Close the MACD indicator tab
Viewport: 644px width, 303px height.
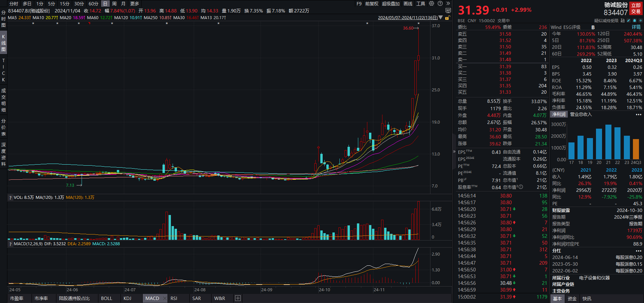click(x=165, y=298)
